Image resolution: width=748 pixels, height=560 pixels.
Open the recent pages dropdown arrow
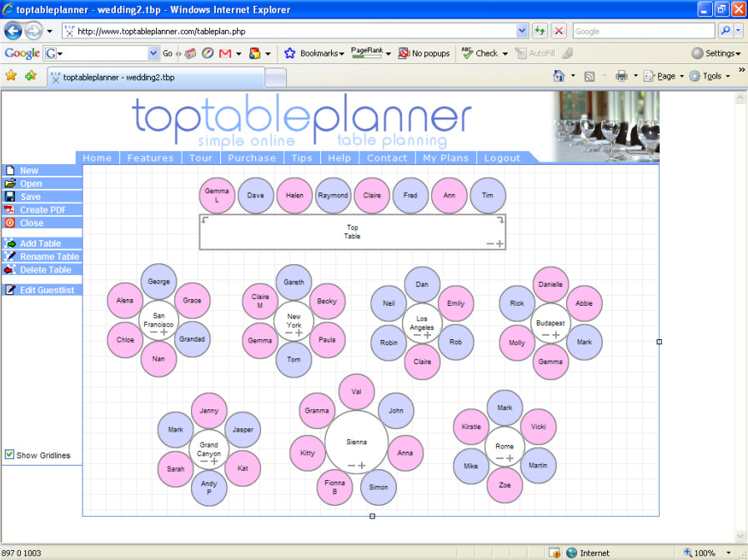point(49,32)
